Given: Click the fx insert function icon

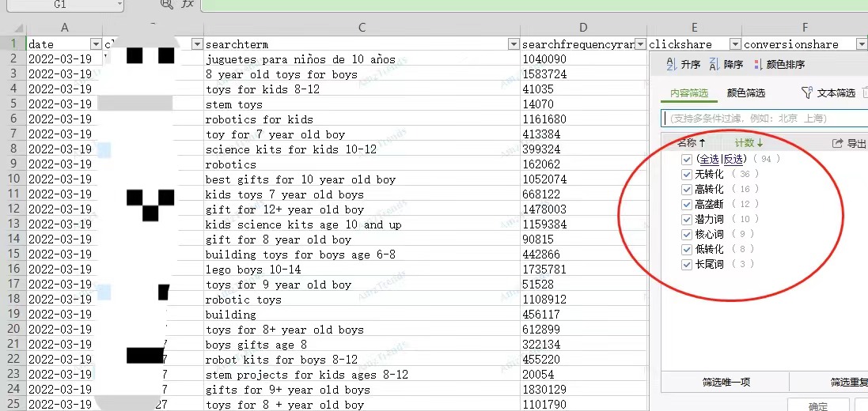Looking at the screenshot, I should click(x=188, y=4).
